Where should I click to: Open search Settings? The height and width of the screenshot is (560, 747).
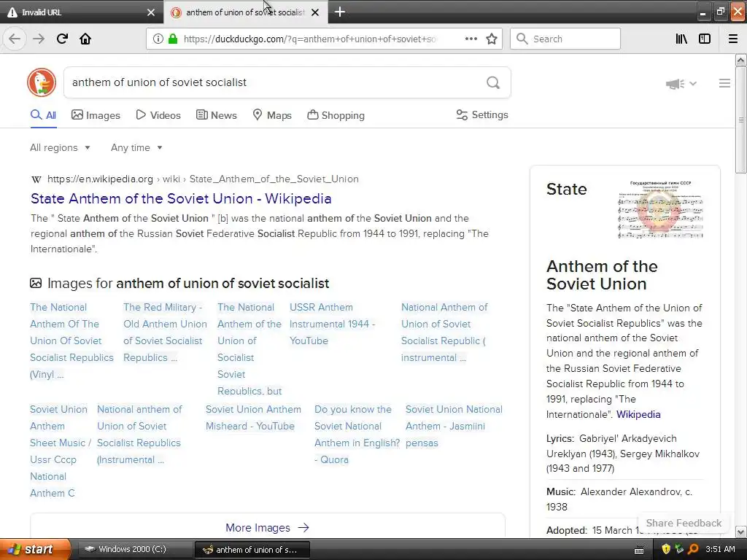482,114
